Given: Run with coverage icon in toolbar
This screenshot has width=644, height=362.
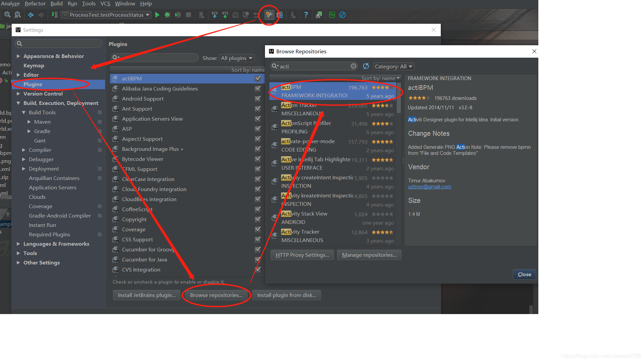Looking at the screenshot, I should point(178,15).
